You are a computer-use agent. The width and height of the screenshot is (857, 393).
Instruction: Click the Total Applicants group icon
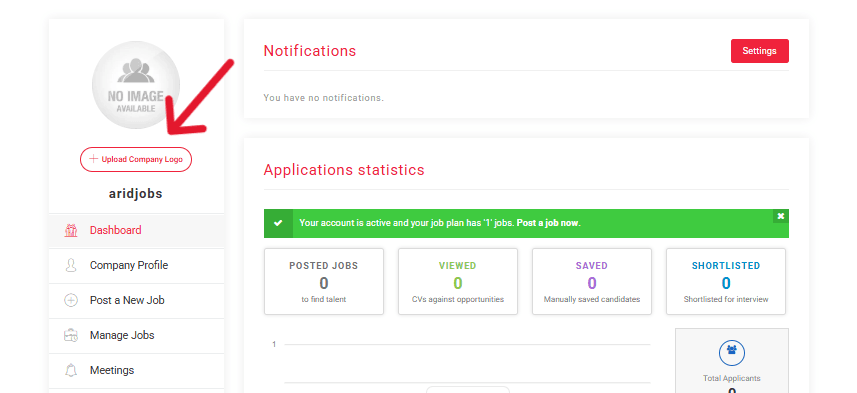point(732,353)
